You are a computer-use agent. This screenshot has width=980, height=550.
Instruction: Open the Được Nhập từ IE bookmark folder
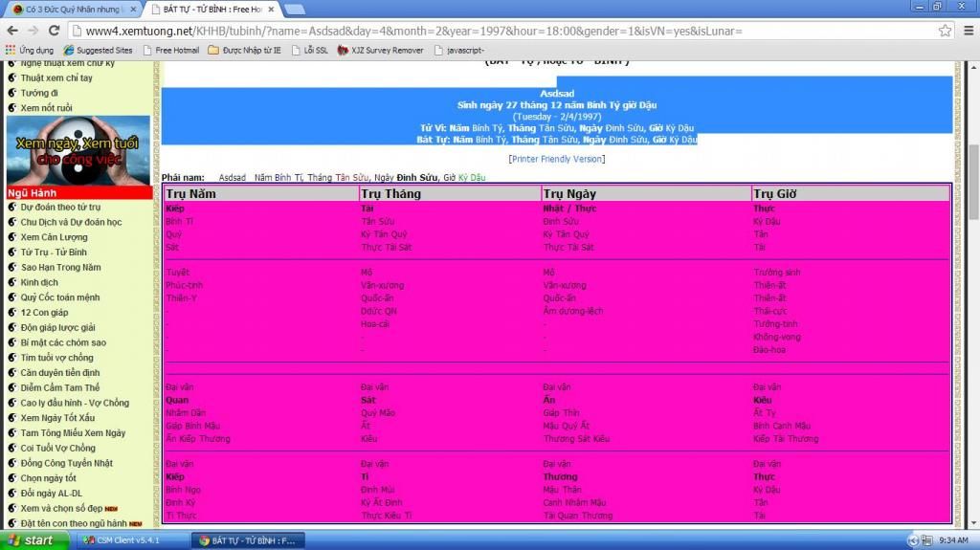click(244, 50)
